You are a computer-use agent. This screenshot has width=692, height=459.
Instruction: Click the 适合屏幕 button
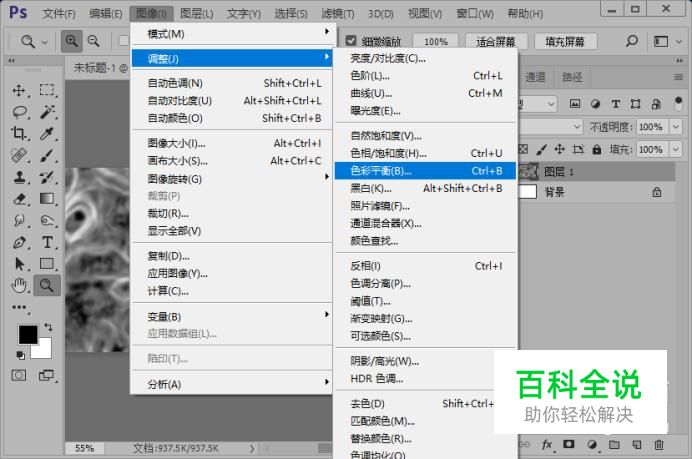[x=496, y=41]
